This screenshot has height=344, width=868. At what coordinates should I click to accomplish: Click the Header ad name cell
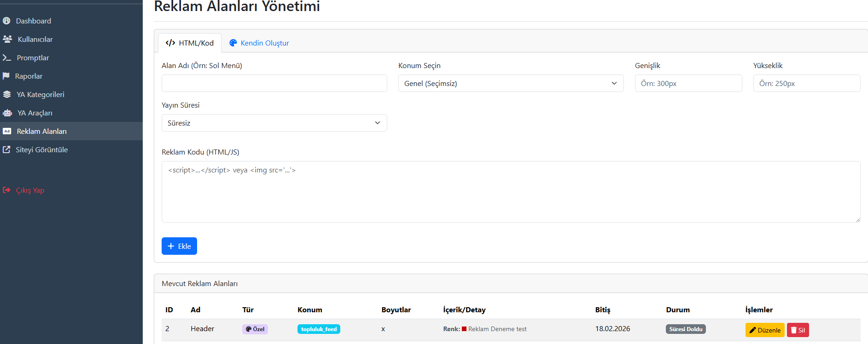pyautogui.click(x=202, y=329)
